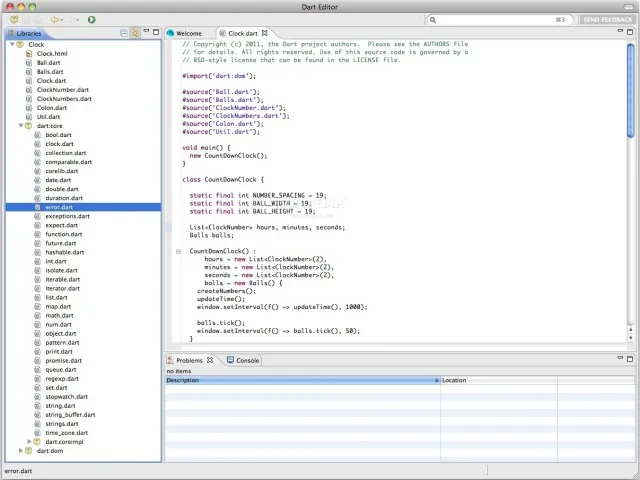The width and height of the screenshot is (640, 480).
Task: Open the Forward history dropdown arrow
Action: tap(78, 20)
